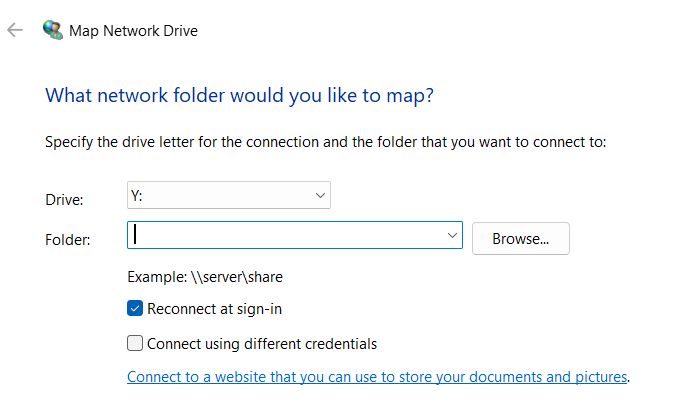Click the back arrow icon

15,30
